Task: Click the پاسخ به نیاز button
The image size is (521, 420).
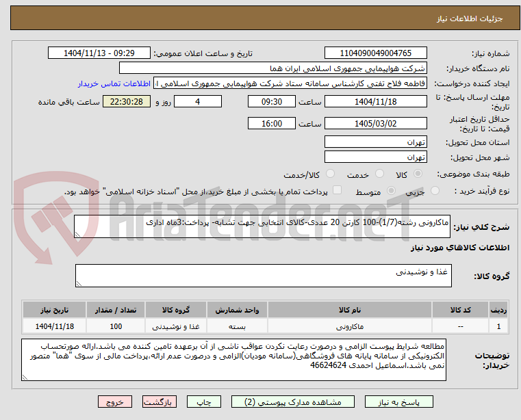Action: point(398,402)
